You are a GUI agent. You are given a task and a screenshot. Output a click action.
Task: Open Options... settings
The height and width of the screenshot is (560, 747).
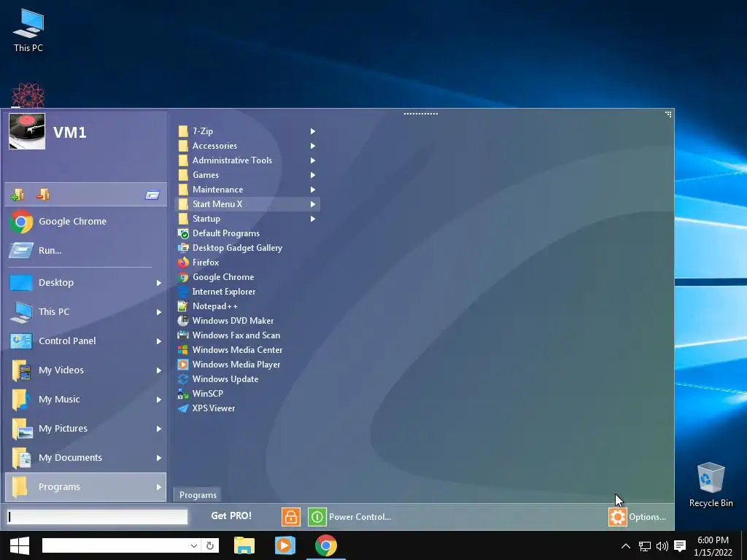pyautogui.click(x=638, y=517)
